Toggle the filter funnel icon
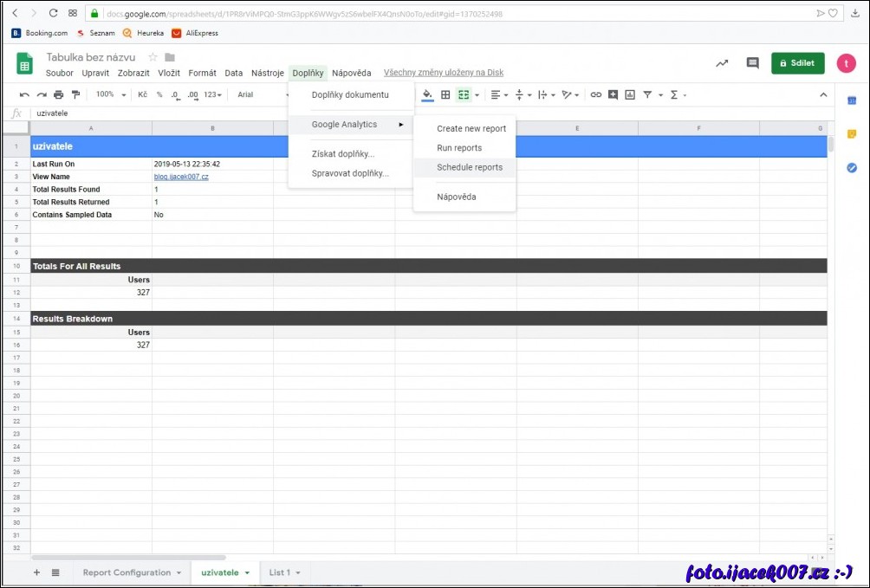 pos(647,94)
